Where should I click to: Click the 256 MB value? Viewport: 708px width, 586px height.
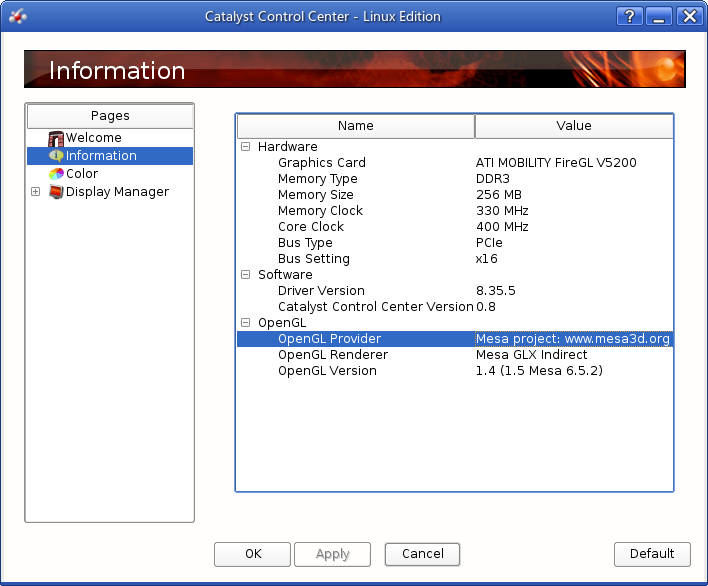[499, 195]
